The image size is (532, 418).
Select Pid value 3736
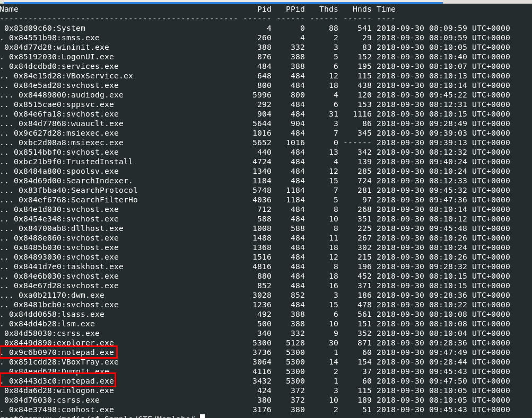pos(262,352)
